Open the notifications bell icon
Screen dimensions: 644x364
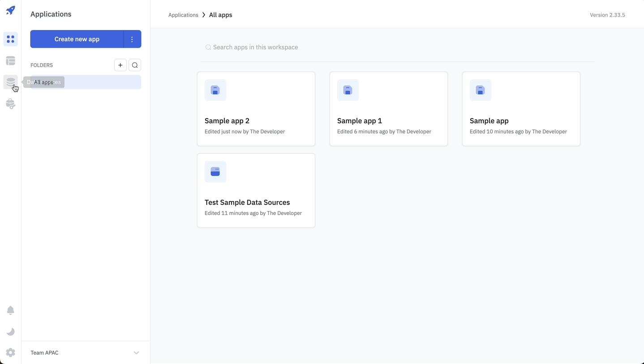click(x=11, y=310)
